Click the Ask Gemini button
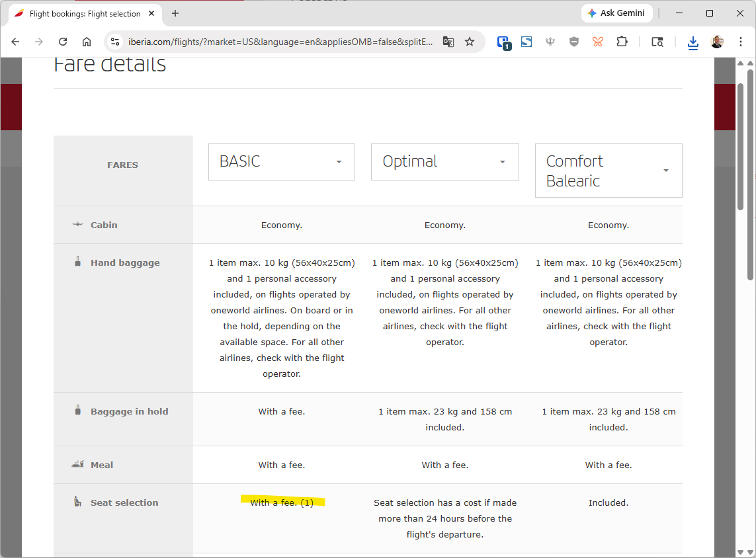Image resolution: width=756 pixels, height=558 pixels. click(616, 13)
